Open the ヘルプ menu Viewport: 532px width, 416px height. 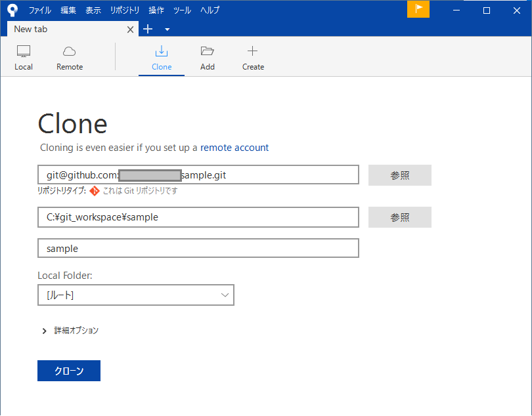click(x=210, y=10)
